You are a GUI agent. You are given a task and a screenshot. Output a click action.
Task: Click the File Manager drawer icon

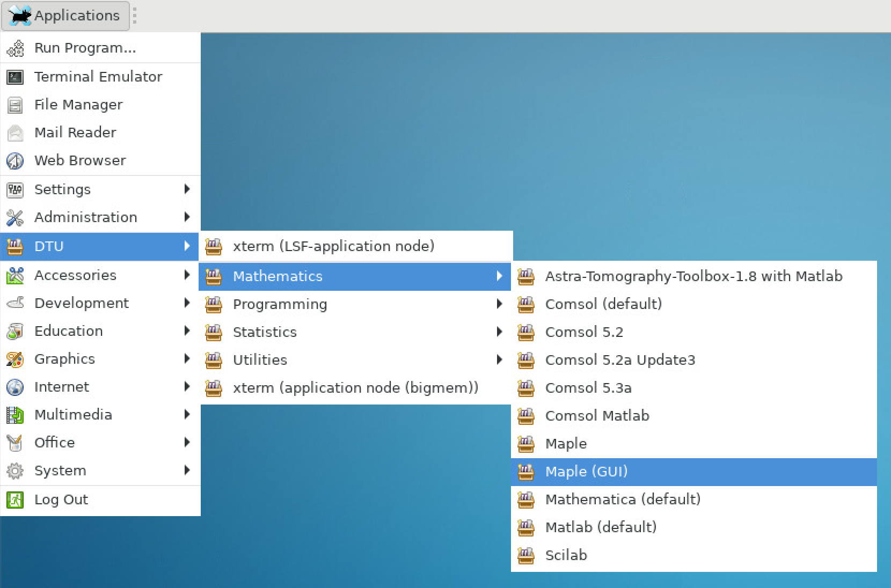coord(15,105)
